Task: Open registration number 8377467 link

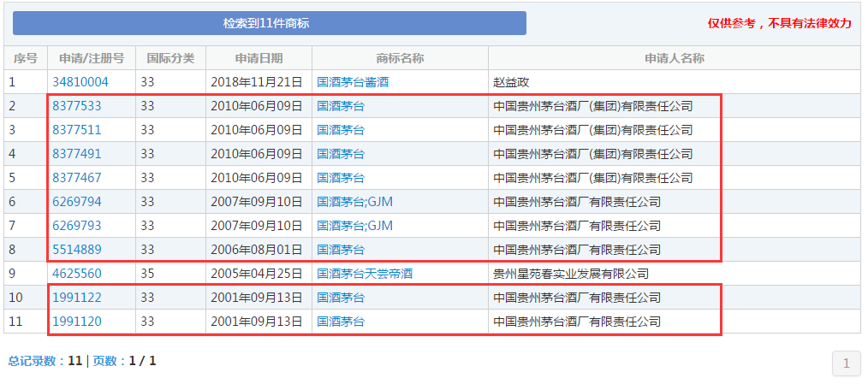Action: (77, 178)
